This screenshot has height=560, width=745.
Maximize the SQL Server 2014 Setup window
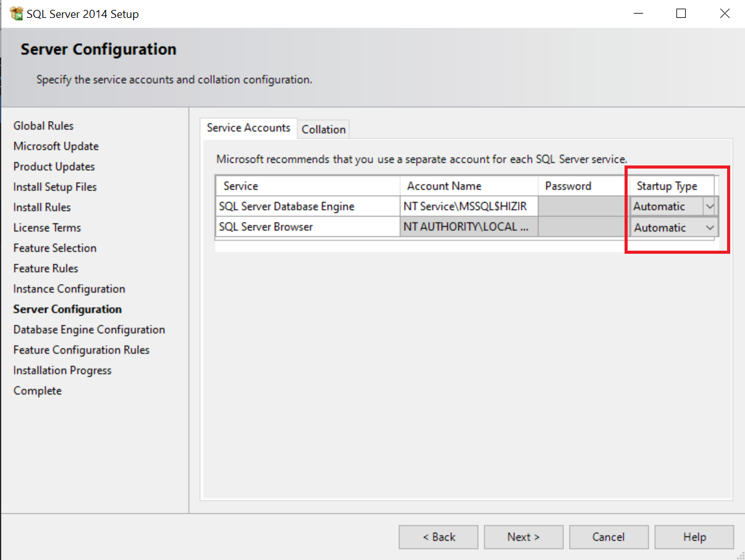681,14
